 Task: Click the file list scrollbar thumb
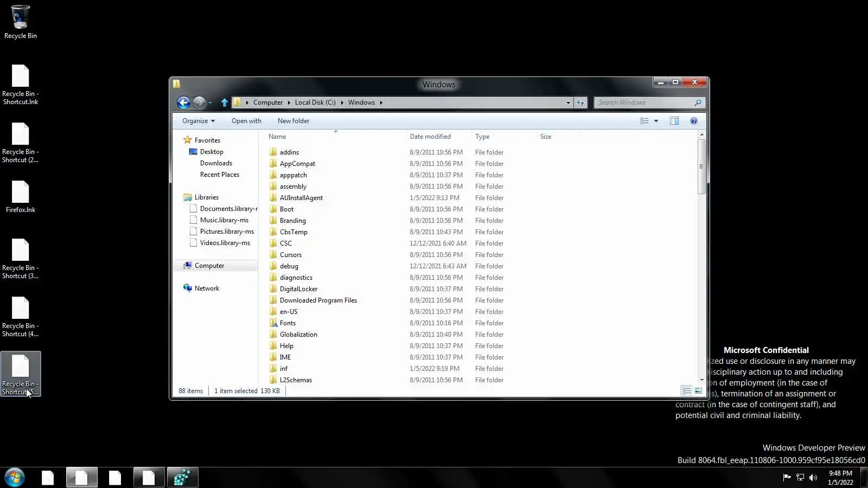click(701, 166)
